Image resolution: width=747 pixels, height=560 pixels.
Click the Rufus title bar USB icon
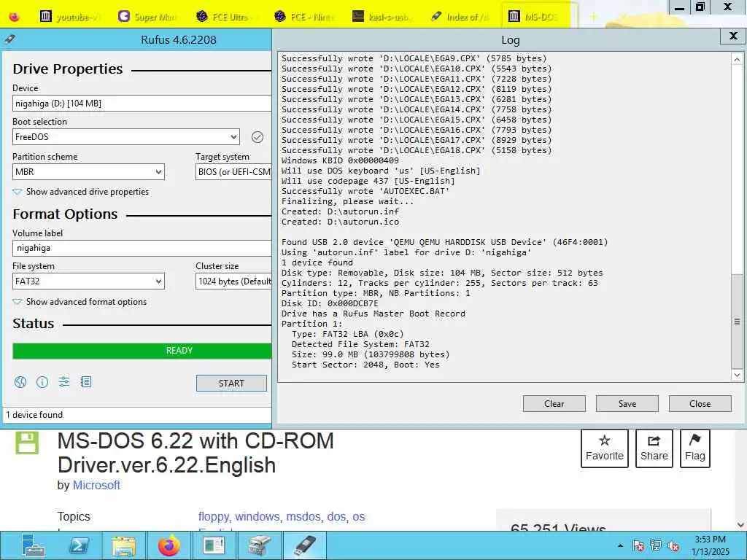(x=9, y=39)
